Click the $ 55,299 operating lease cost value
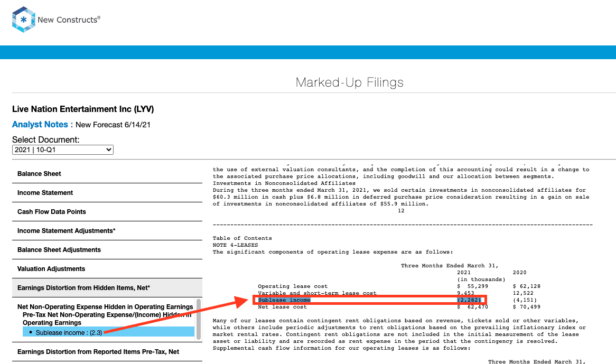 tap(473, 286)
